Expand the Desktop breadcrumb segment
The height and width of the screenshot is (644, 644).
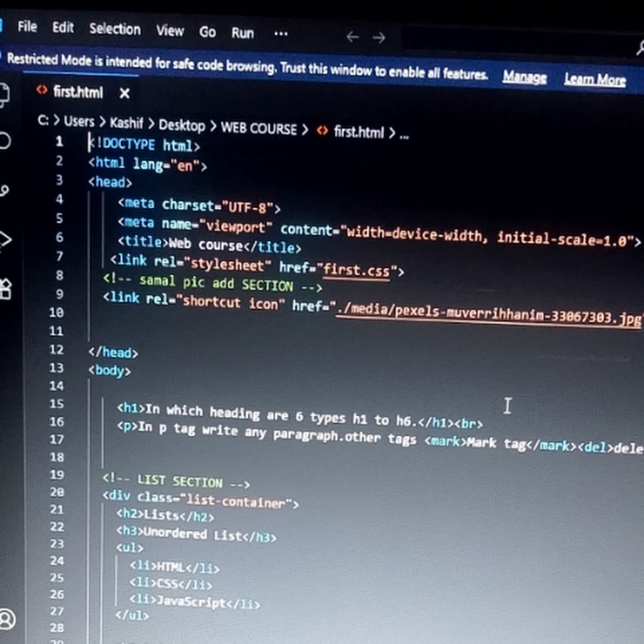(x=181, y=125)
